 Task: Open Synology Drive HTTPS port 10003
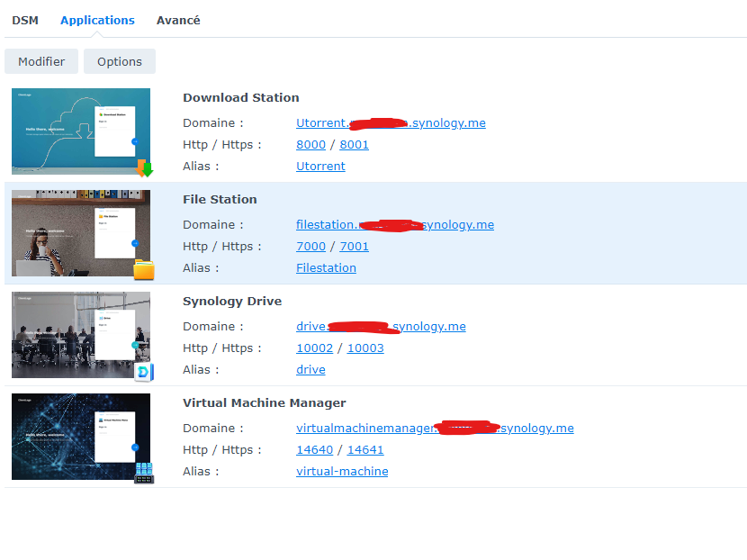[365, 348]
